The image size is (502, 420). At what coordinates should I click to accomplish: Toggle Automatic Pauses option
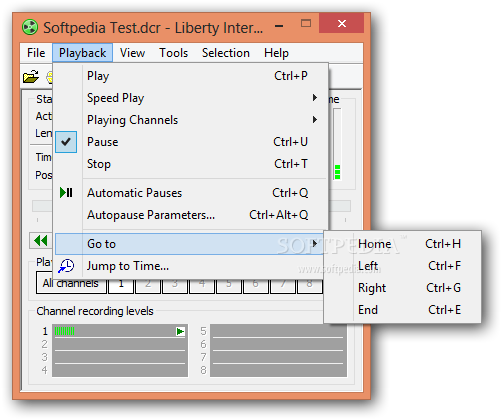pos(190,193)
